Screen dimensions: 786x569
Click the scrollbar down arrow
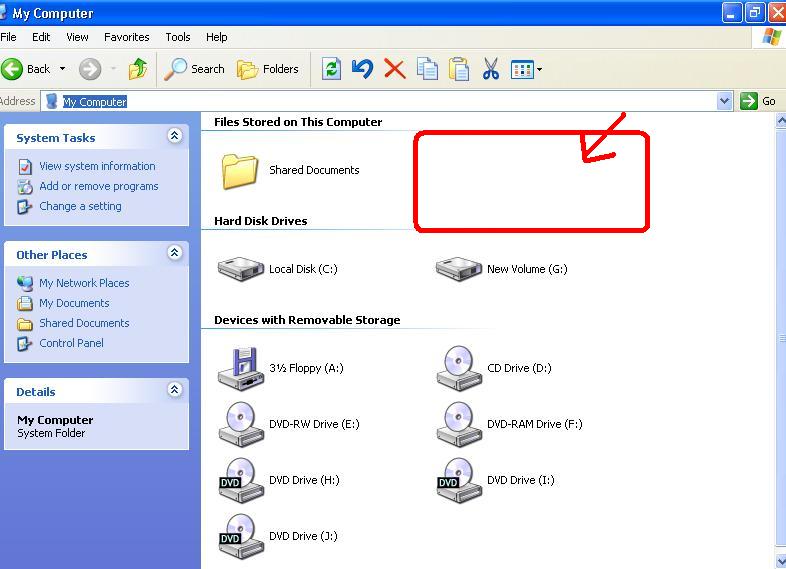781,560
